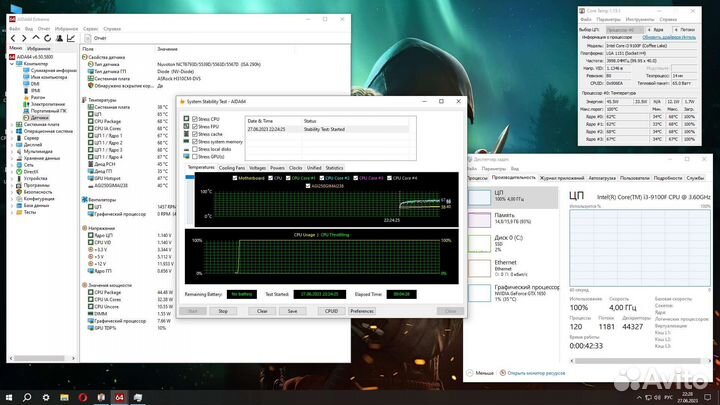This screenshot has height=405, width=720.
Task: Click AIDA64 forward navigation arrow
Action: tap(24, 38)
